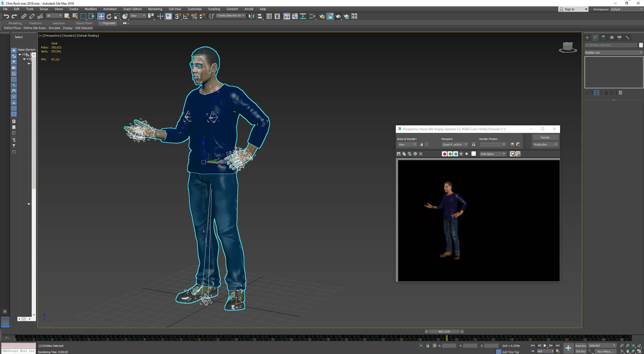Open Area to Render View dropdown

(x=407, y=144)
